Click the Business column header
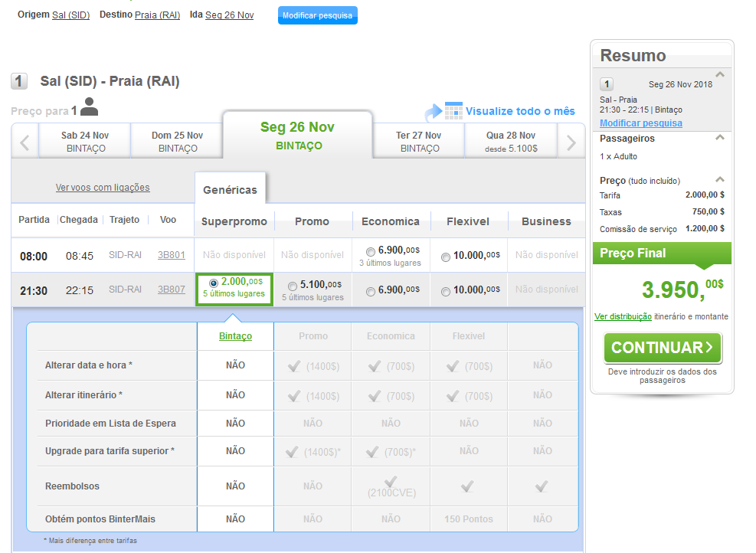The width and height of the screenshot is (756, 553). click(546, 221)
